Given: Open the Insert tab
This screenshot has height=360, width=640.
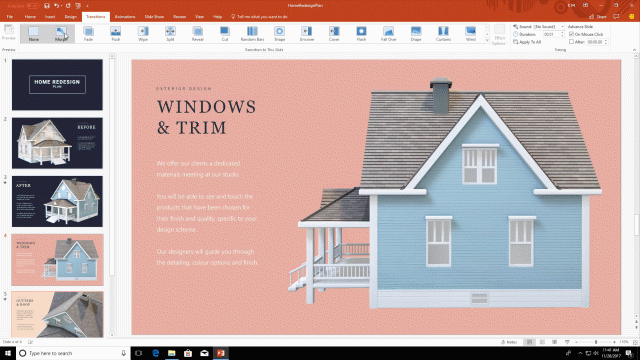Looking at the screenshot, I should (50, 17).
